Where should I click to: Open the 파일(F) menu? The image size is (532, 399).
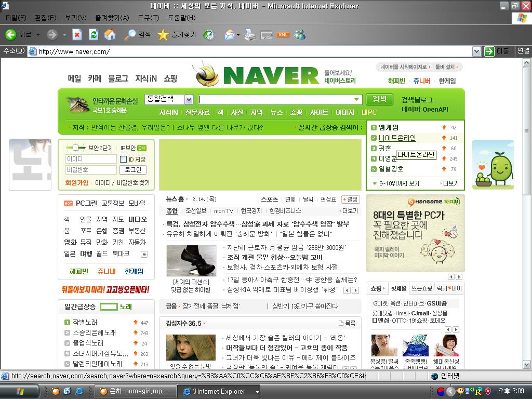[x=16, y=18]
